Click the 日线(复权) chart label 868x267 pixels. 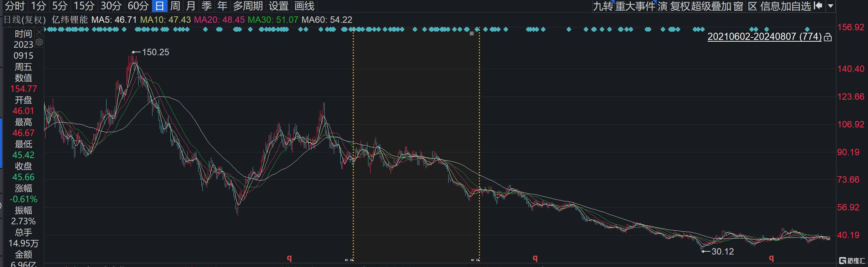[25, 20]
